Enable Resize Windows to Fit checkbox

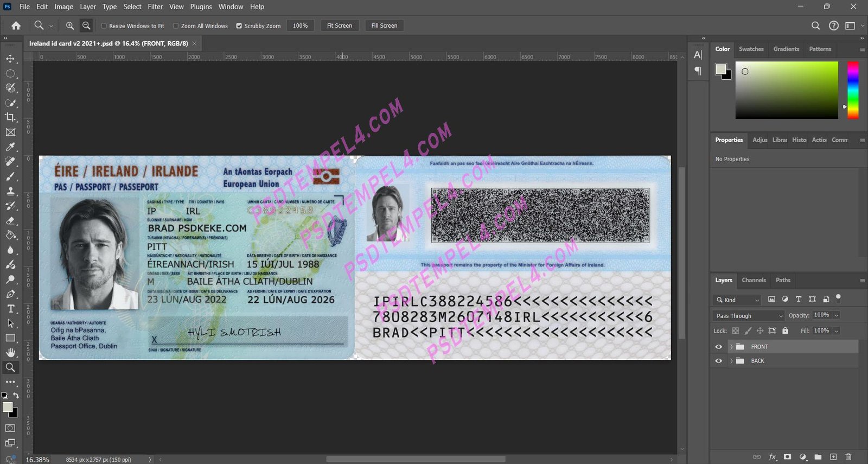104,26
